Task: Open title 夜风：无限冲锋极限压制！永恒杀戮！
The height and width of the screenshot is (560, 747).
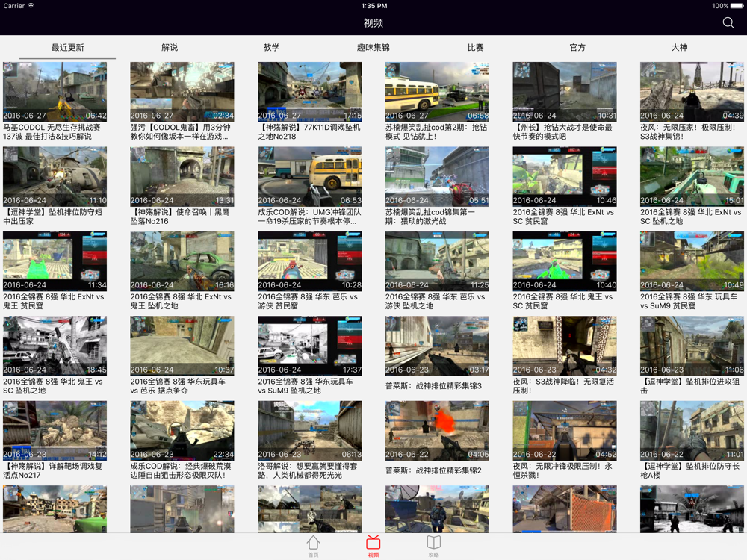Action: [562, 471]
